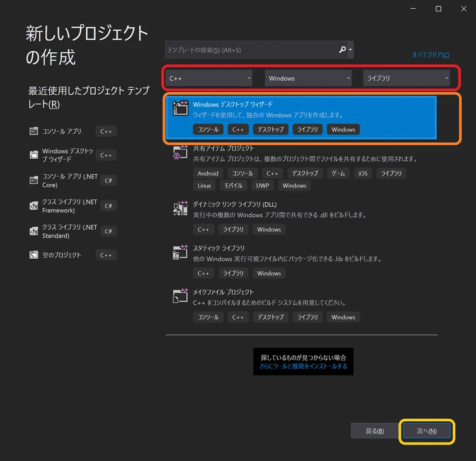Click コンソール tag on Windows デスクトップ ウィザード
Viewport: 476px width, 461px height.
click(208, 130)
